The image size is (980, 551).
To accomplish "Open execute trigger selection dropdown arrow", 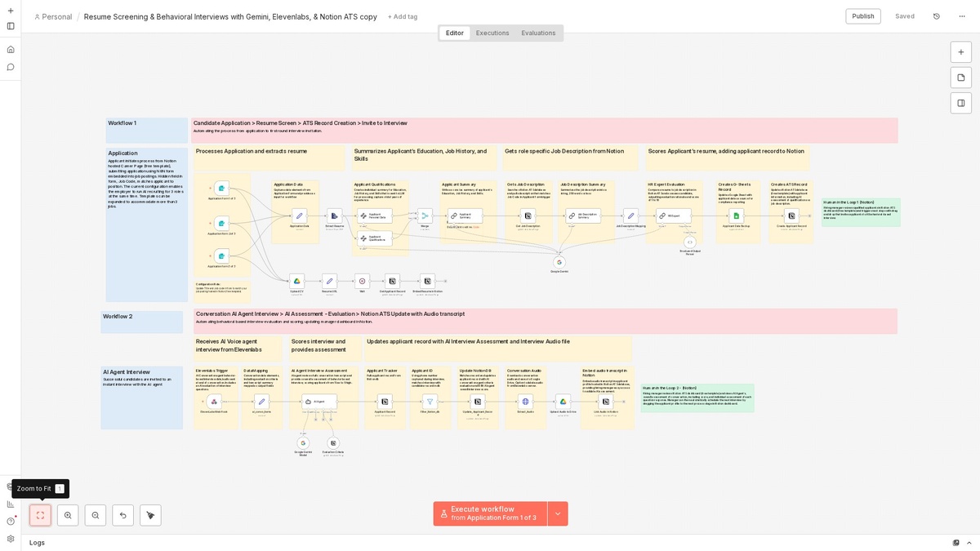I will 558,513.
